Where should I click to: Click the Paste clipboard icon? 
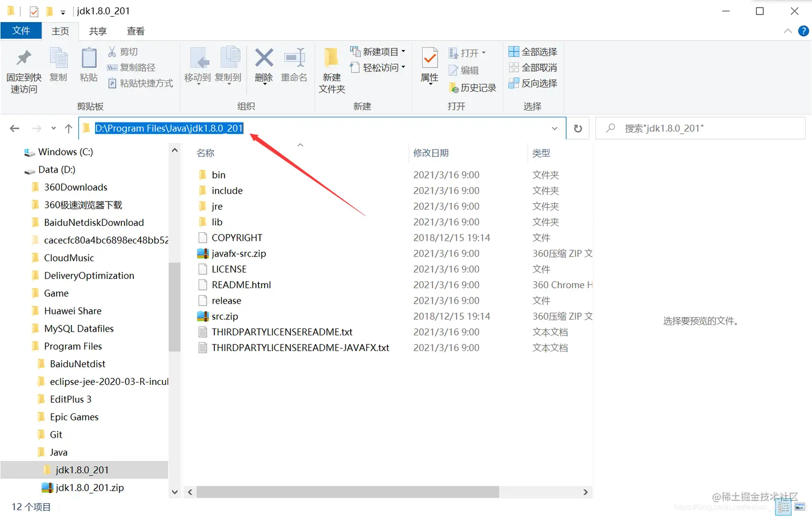[x=89, y=58]
